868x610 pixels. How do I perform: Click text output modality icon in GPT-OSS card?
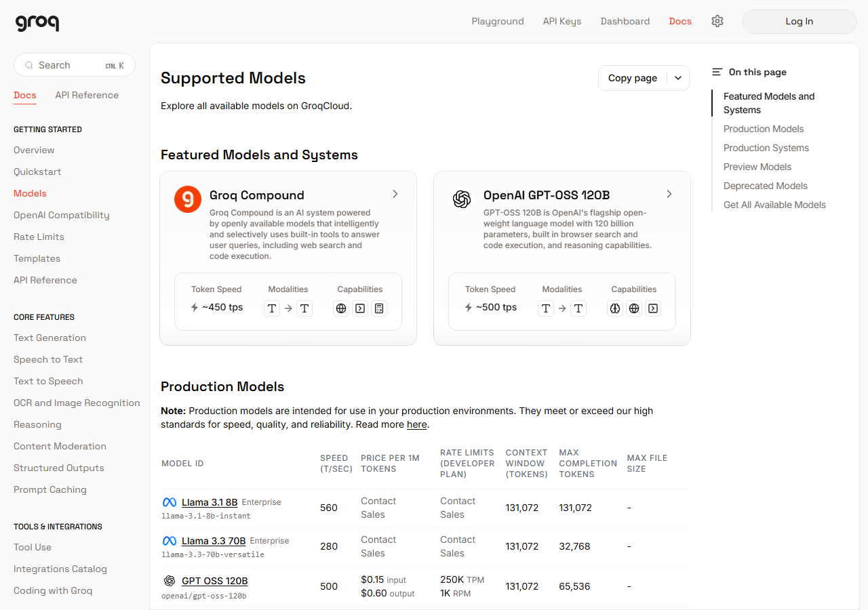578,308
